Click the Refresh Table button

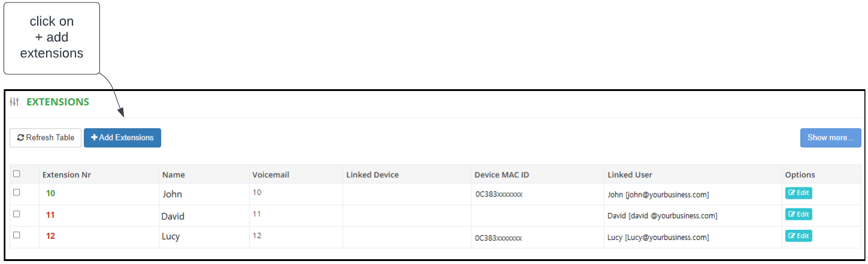click(45, 138)
